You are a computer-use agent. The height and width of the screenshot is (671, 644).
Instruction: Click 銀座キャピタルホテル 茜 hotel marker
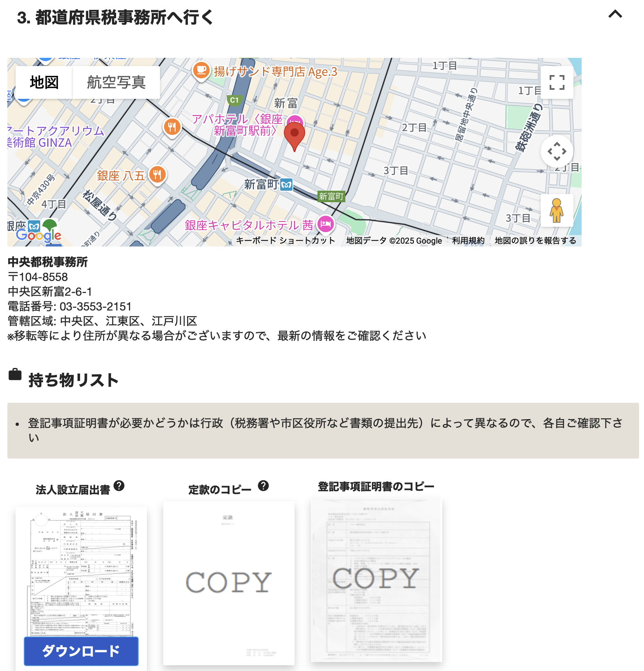326,224
